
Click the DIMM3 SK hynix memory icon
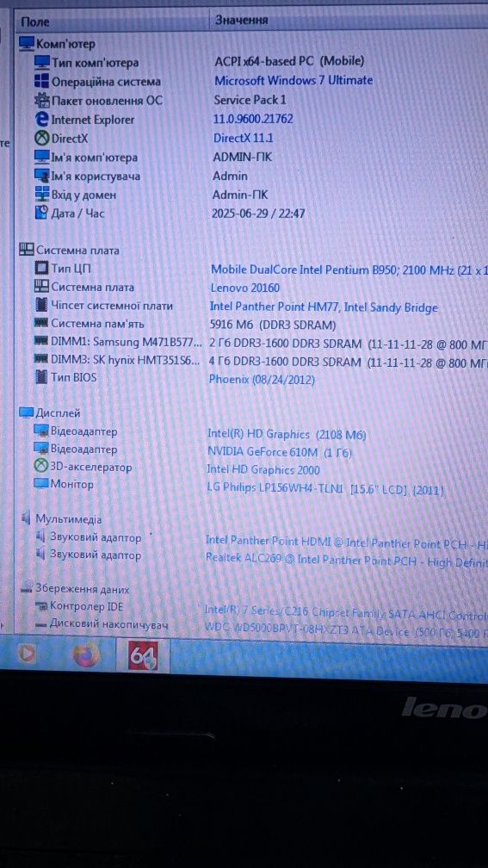41,360
